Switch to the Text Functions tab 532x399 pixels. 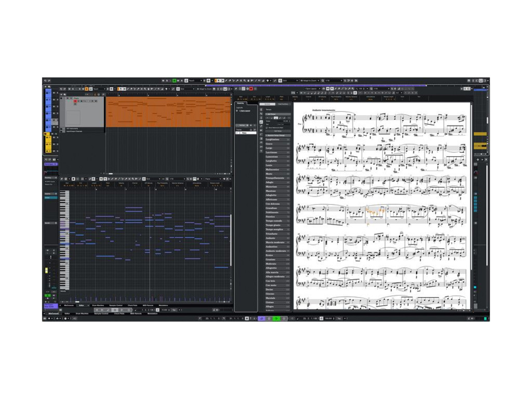283,104
